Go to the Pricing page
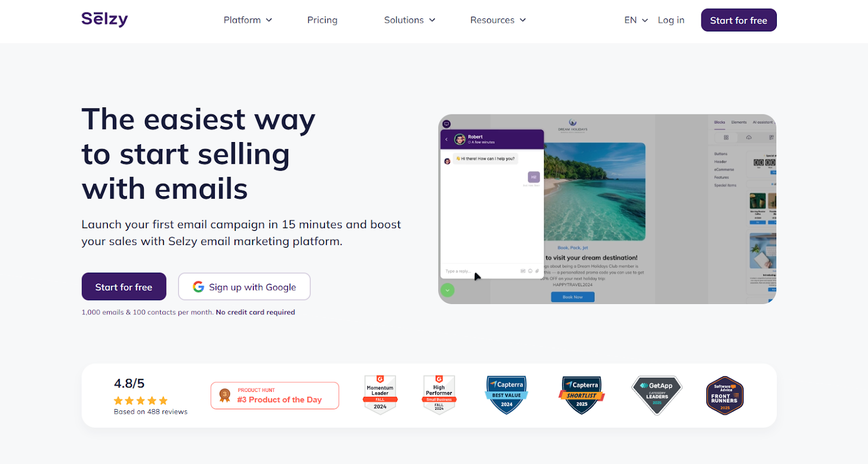 point(322,20)
